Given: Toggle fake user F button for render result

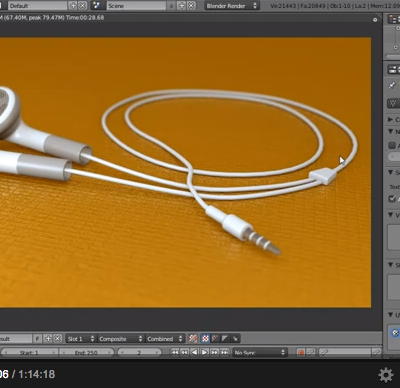Looking at the screenshot, I should (37, 339).
